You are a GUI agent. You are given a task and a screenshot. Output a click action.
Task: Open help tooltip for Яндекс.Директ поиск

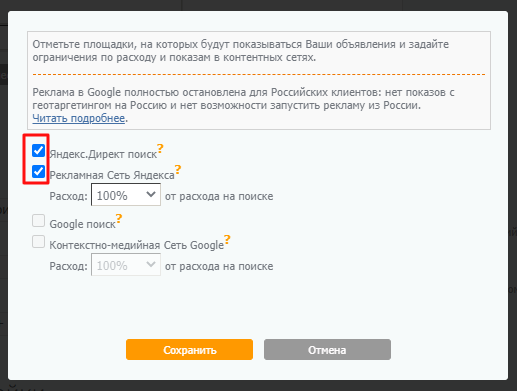click(160, 148)
